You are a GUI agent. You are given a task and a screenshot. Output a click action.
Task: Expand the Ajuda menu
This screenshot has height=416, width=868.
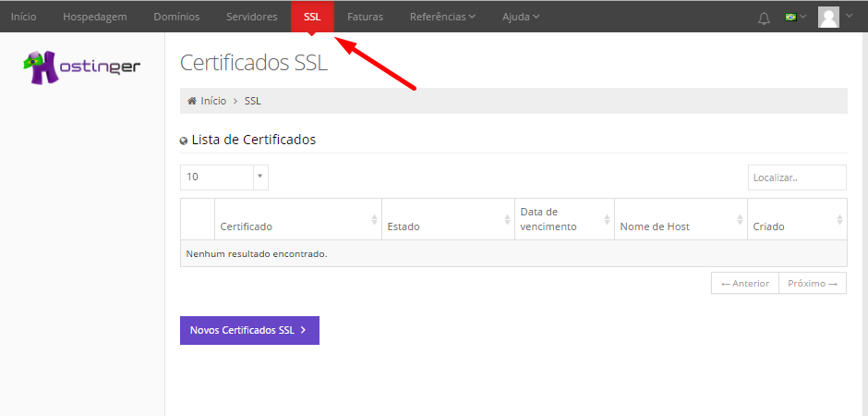pyautogui.click(x=521, y=17)
